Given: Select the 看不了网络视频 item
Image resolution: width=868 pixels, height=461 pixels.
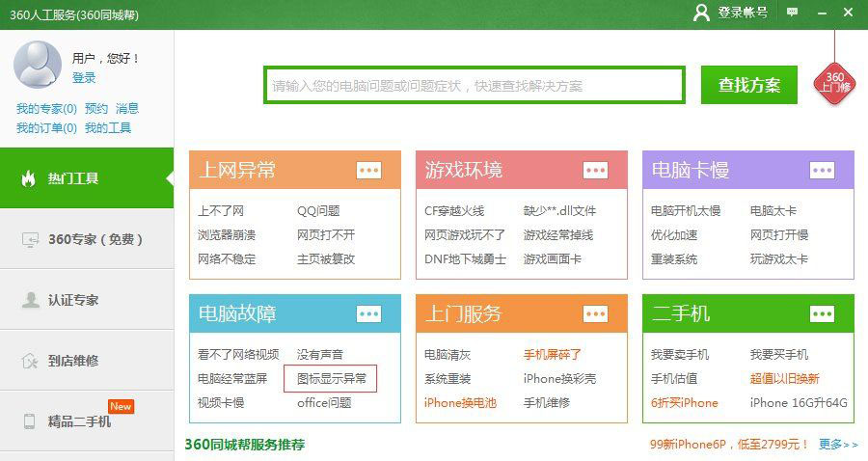Looking at the screenshot, I should tap(238, 355).
